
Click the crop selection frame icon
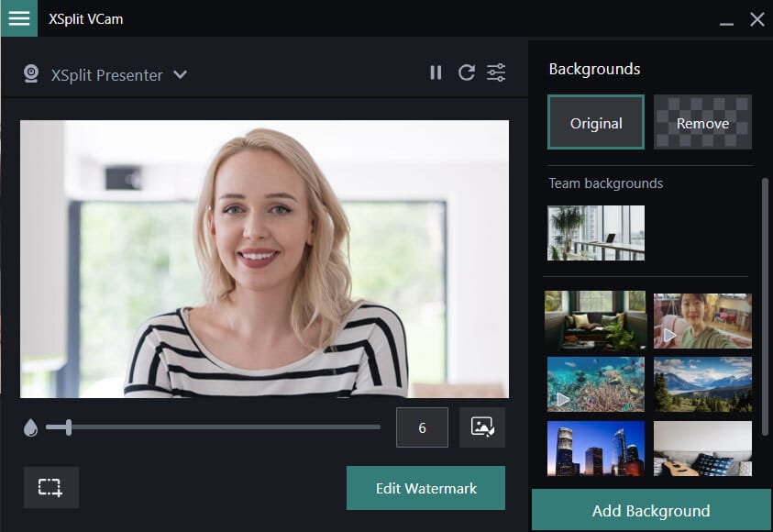pos(51,487)
